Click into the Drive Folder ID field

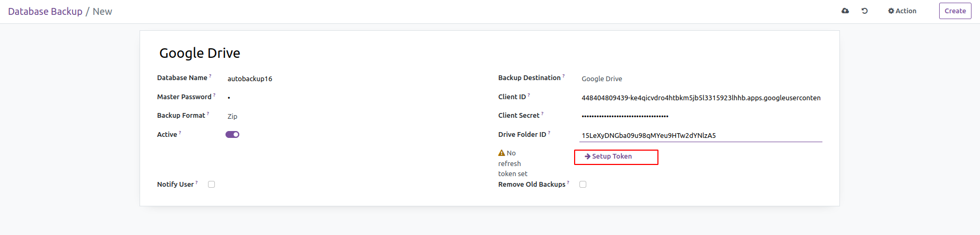[700, 135]
